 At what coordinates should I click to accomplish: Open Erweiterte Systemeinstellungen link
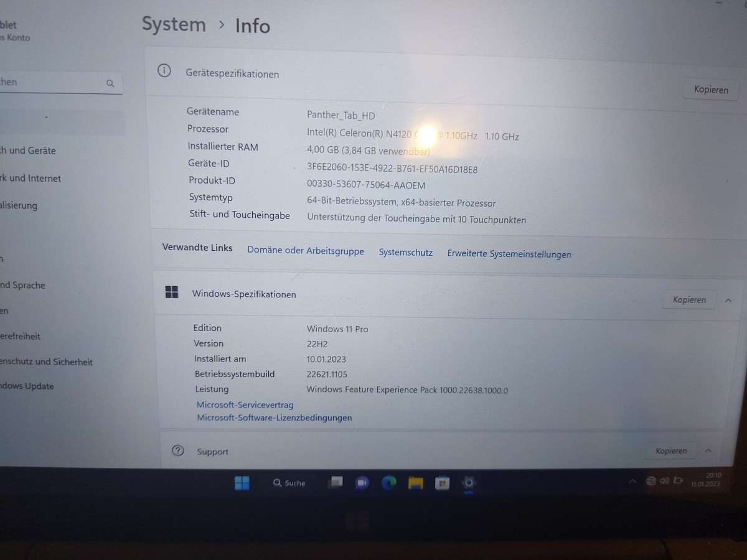point(509,254)
